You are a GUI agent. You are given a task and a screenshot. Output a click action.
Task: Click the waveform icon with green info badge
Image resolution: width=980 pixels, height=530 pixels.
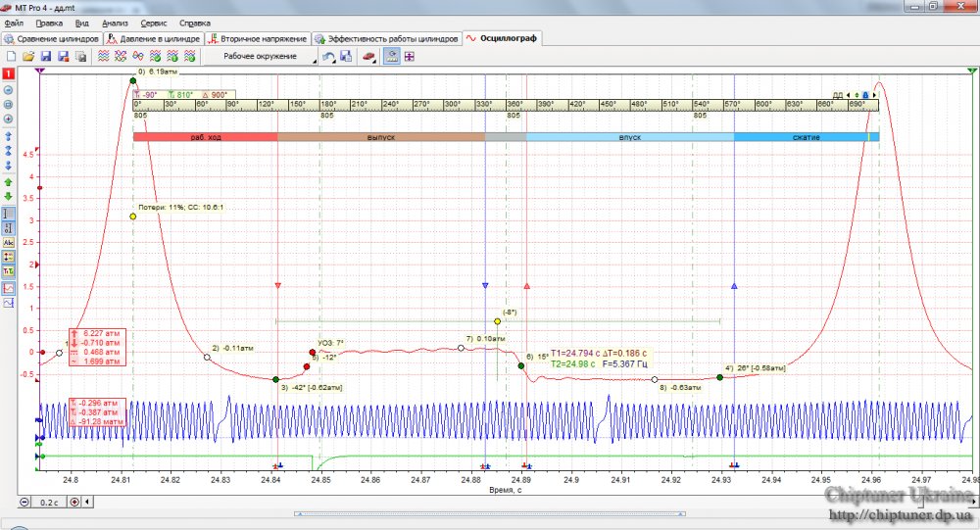click(x=172, y=56)
